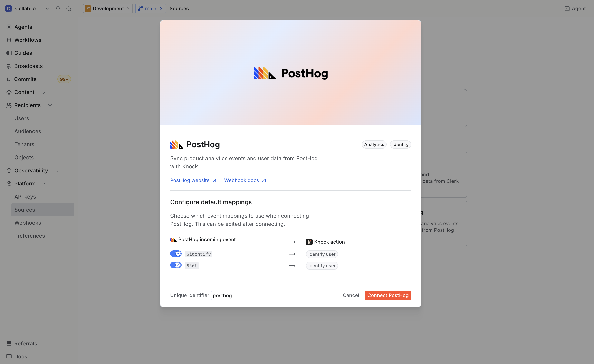The image size is (594, 364).
Task: Expand the Content section chevron
Action: point(44,92)
